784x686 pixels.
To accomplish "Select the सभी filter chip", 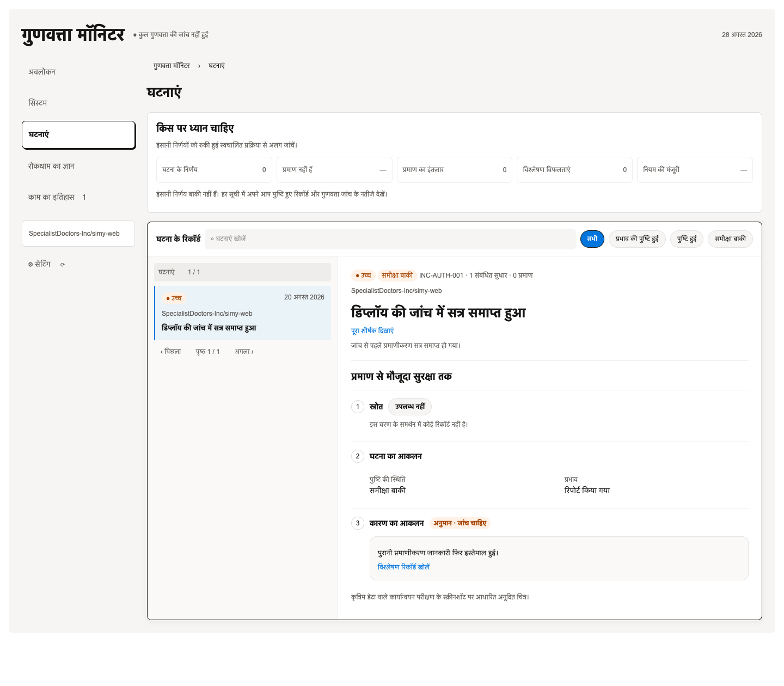I will point(592,239).
